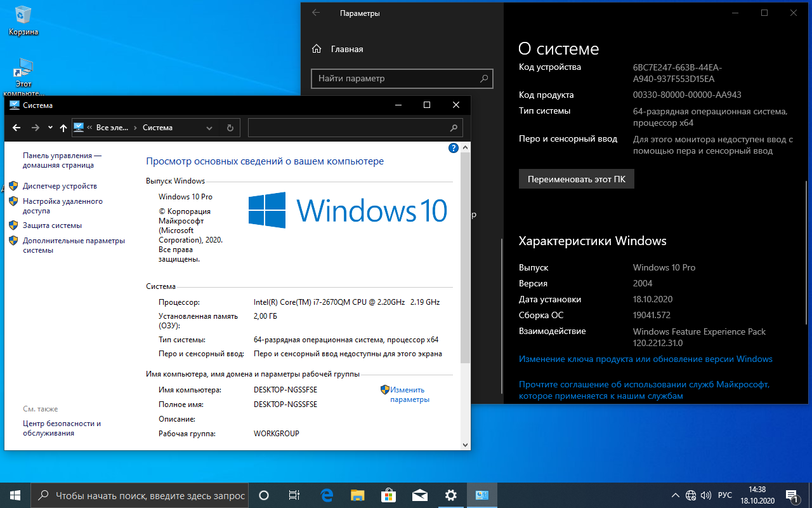Click the 'Найти параметр' search field
The height and width of the screenshot is (508, 812).
coord(402,79)
